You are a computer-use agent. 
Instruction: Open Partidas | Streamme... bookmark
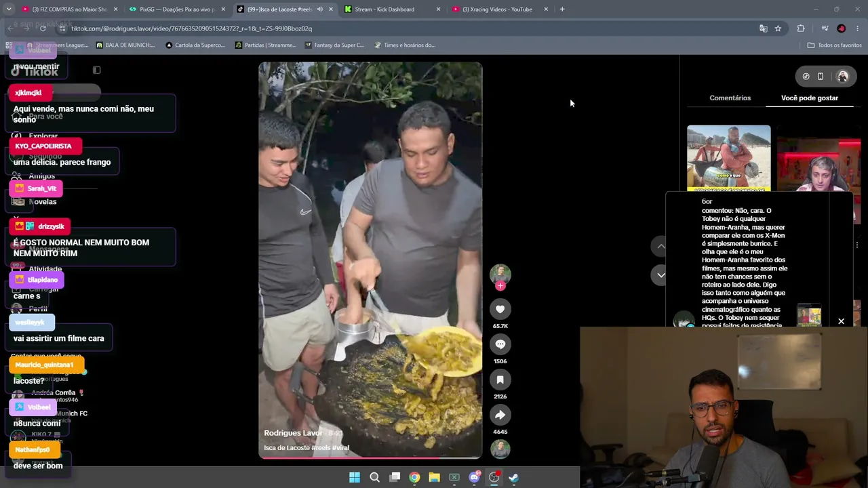(x=266, y=45)
